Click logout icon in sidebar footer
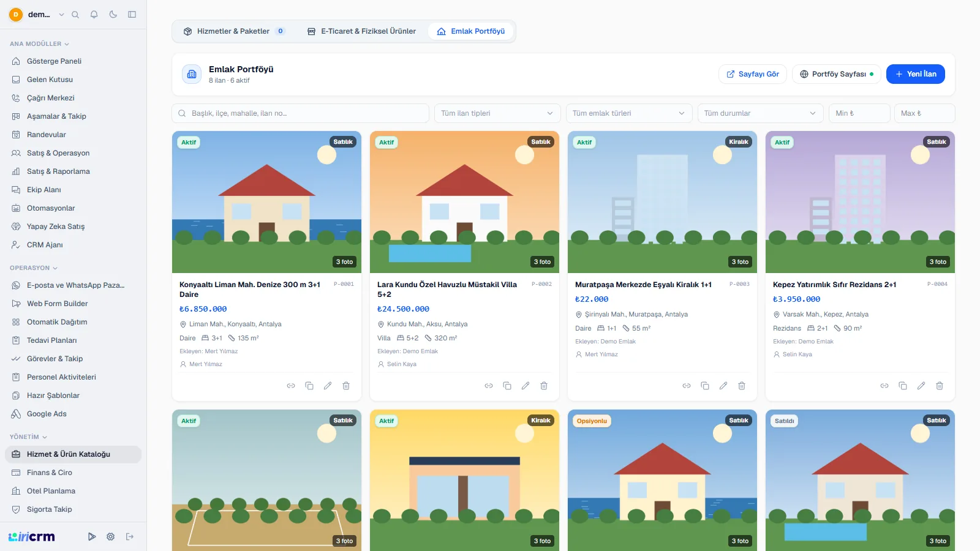Screen dimensions: 980x551 click(130, 537)
